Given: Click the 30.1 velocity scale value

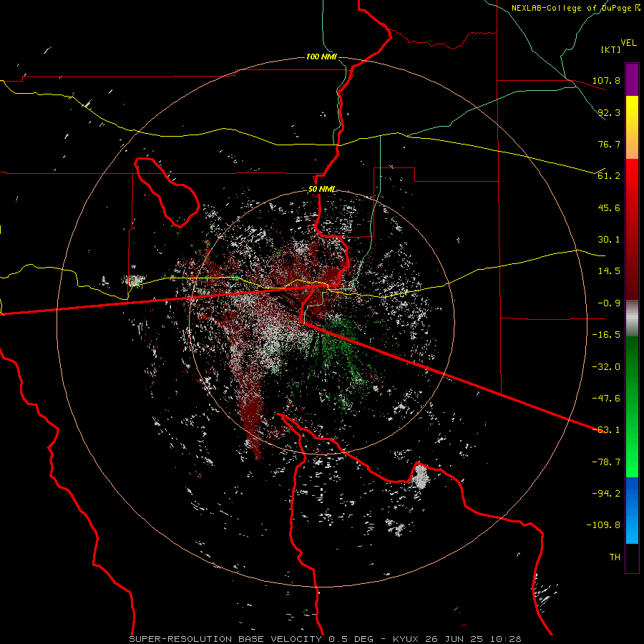Looking at the screenshot, I should (x=609, y=240).
